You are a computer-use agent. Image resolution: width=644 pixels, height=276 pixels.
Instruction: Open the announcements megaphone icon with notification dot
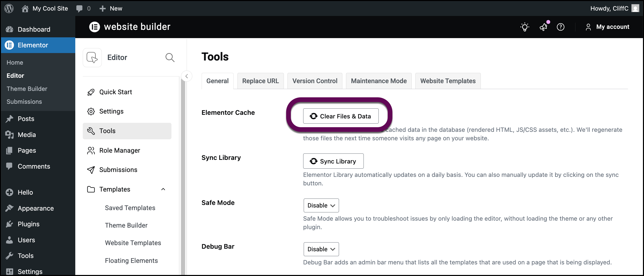click(x=543, y=27)
